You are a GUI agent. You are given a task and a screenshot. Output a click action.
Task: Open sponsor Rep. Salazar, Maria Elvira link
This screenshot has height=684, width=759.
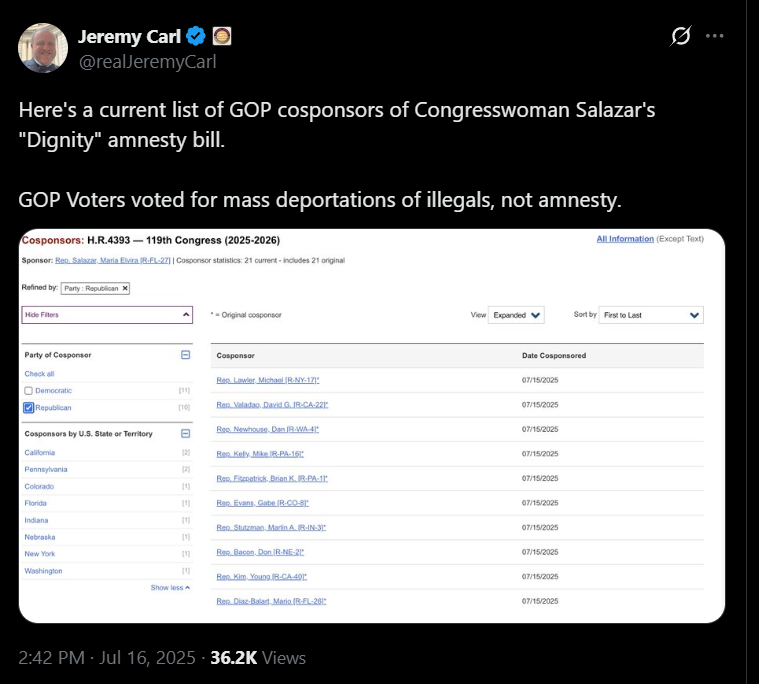(x=113, y=260)
